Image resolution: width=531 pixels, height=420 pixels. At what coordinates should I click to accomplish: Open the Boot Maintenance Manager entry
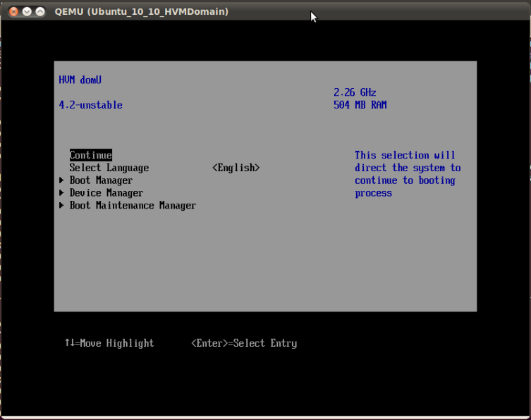pyautogui.click(x=133, y=206)
